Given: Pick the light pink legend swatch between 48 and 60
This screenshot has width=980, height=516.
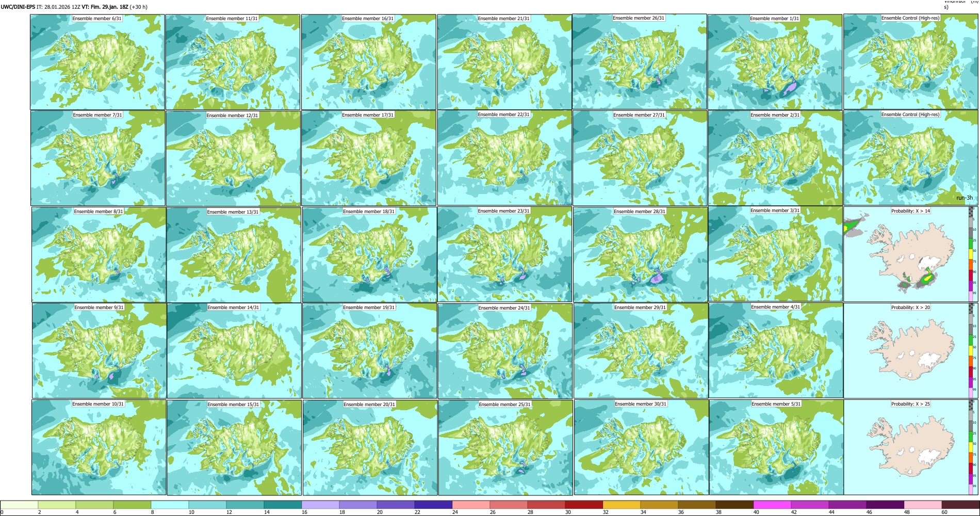Looking at the screenshot, I should [923, 505].
